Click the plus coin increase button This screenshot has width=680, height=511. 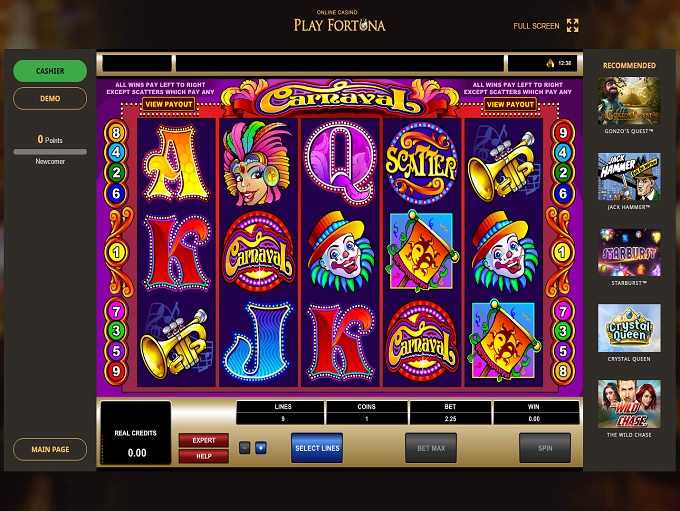tap(261, 448)
